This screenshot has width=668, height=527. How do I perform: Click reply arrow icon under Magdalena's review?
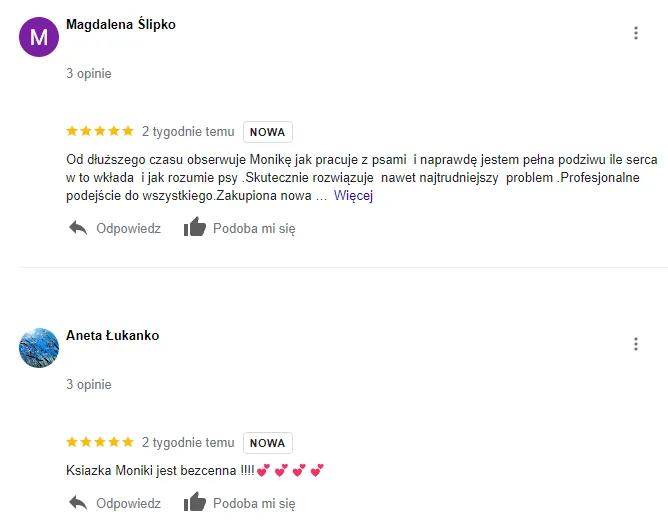point(78,228)
